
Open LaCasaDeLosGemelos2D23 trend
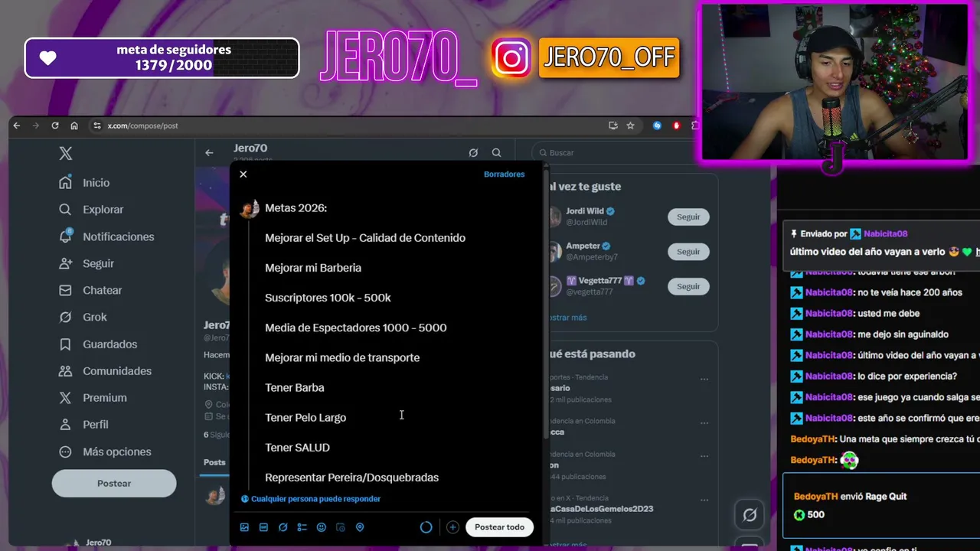point(601,509)
